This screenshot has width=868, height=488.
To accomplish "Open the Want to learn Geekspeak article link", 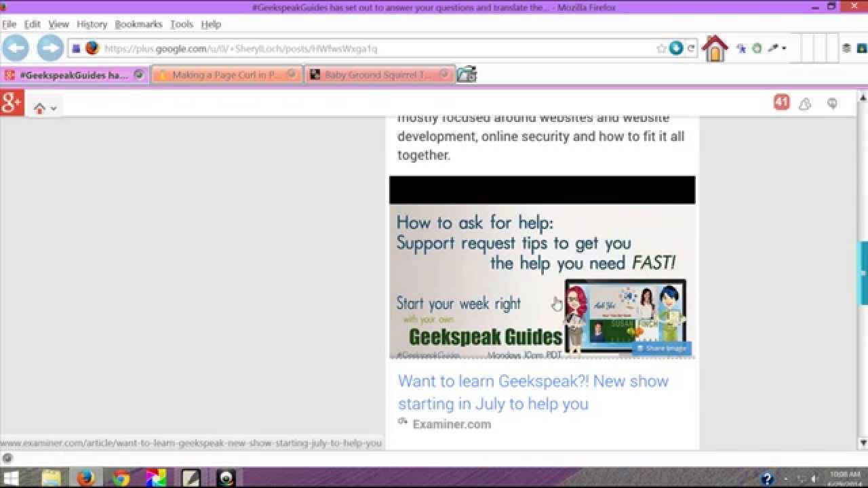I will 533,392.
